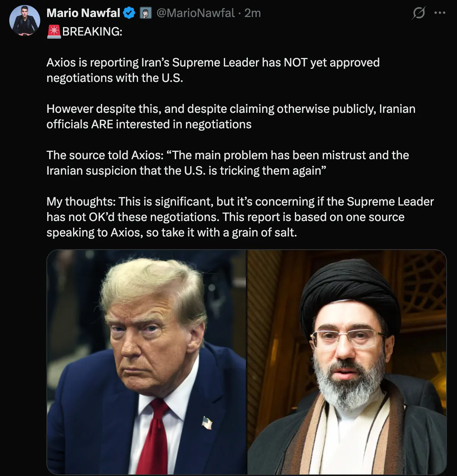Click the red siren emoji before BREAKING
457x476 pixels.
pyautogui.click(x=54, y=31)
